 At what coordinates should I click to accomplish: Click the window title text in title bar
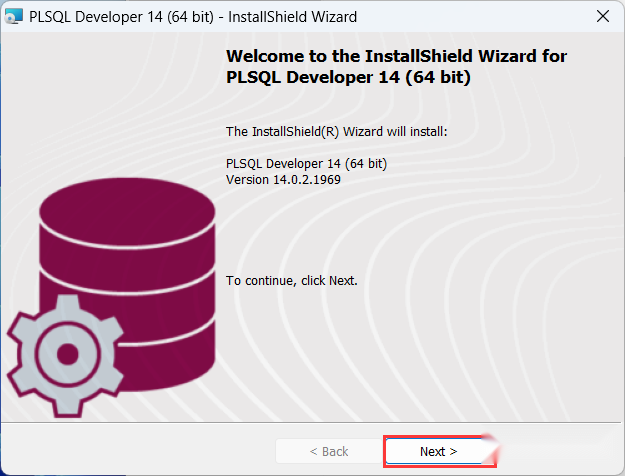(x=193, y=17)
